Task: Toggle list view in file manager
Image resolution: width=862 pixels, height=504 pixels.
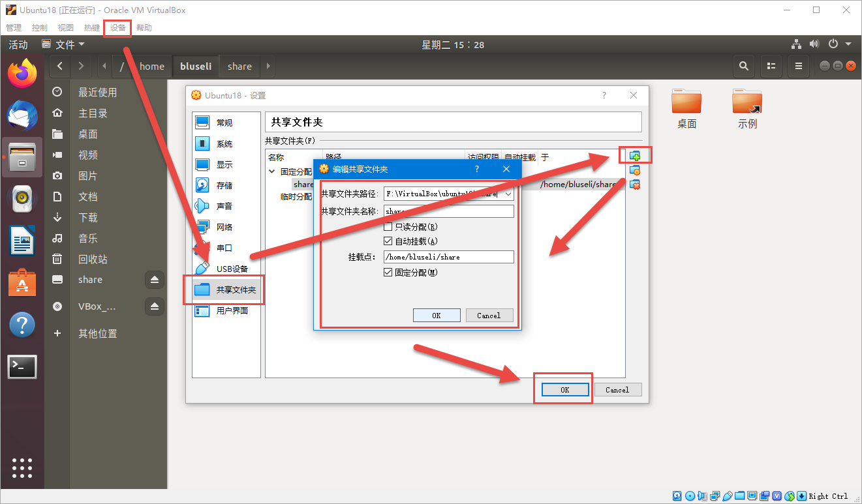Action: (x=771, y=66)
